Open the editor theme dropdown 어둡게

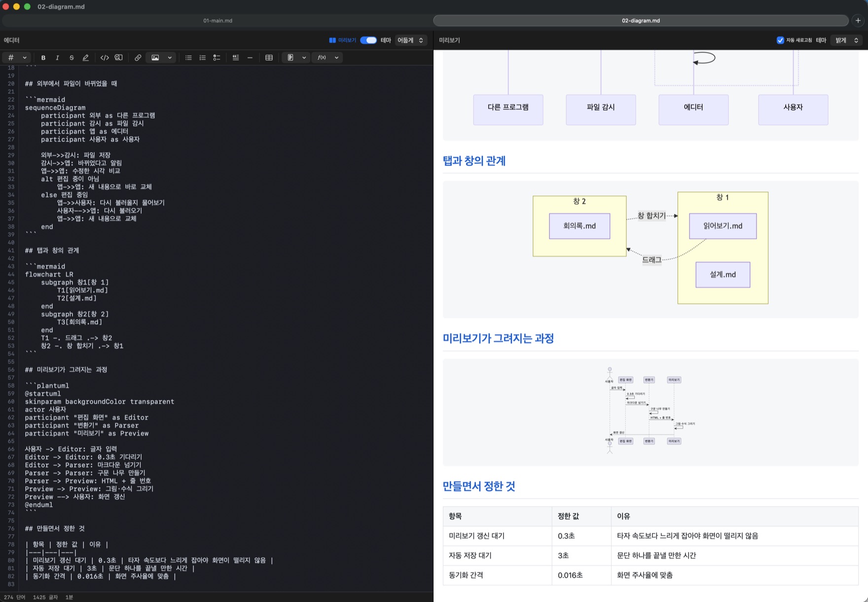(411, 40)
